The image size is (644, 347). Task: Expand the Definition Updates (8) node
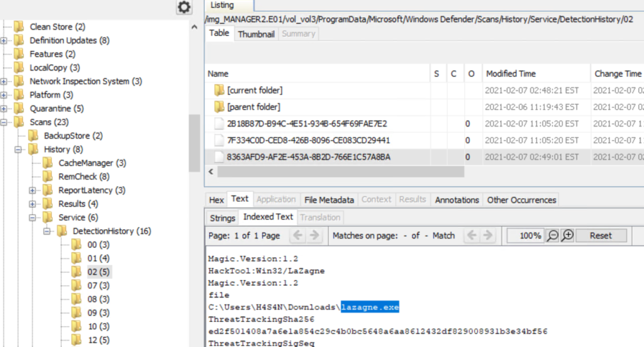tap(4, 40)
